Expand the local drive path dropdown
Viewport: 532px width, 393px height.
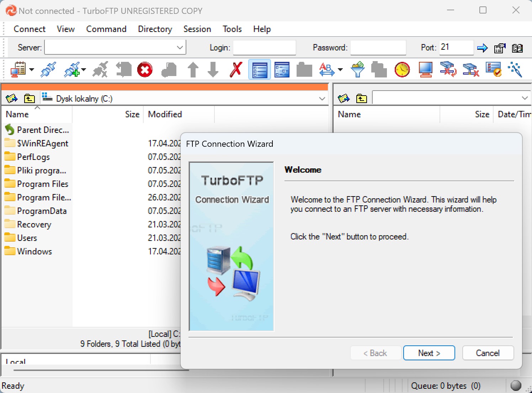point(322,98)
